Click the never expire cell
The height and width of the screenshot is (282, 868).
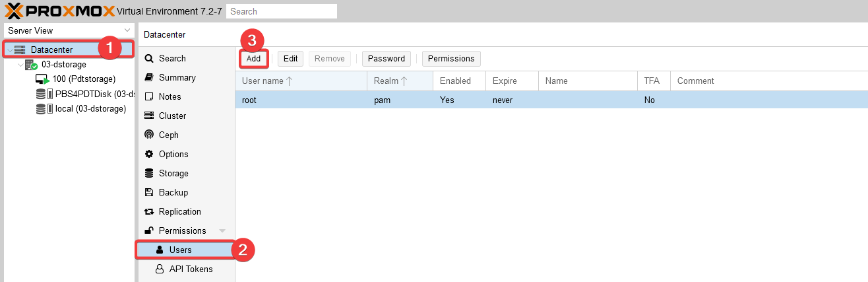click(512, 100)
